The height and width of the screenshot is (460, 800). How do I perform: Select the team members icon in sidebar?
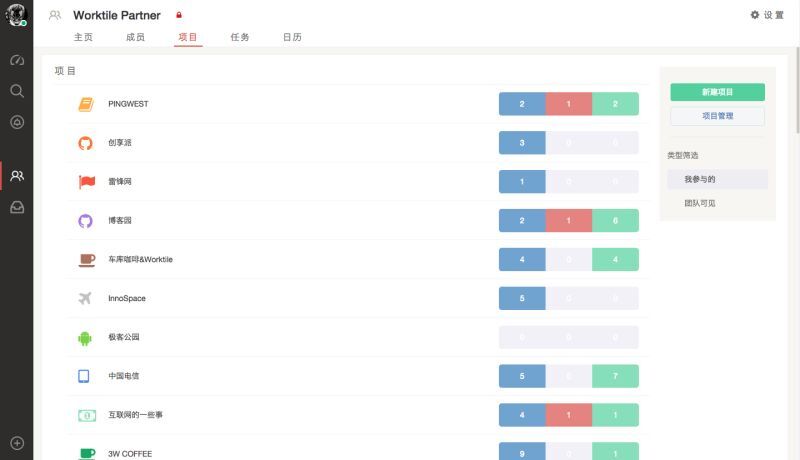point(16,176)
